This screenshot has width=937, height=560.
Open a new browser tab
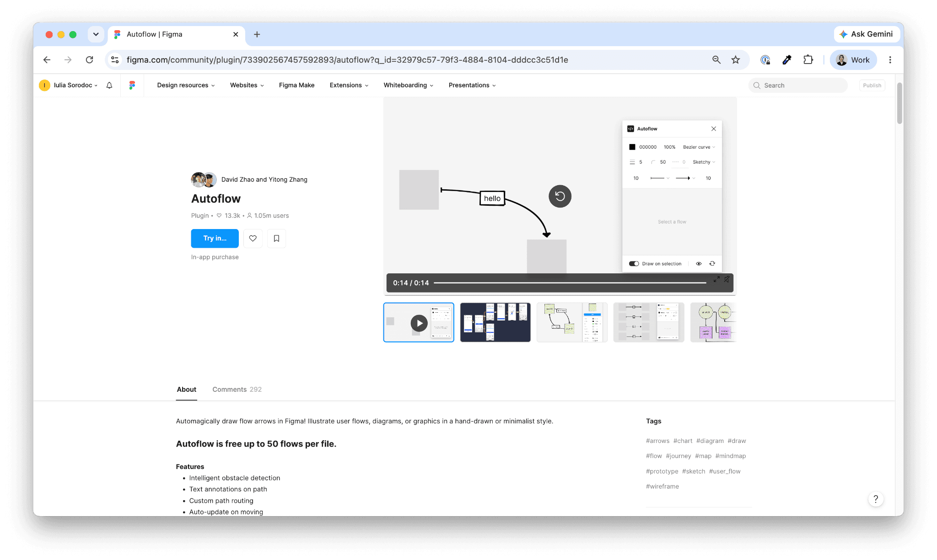point(257,34)
